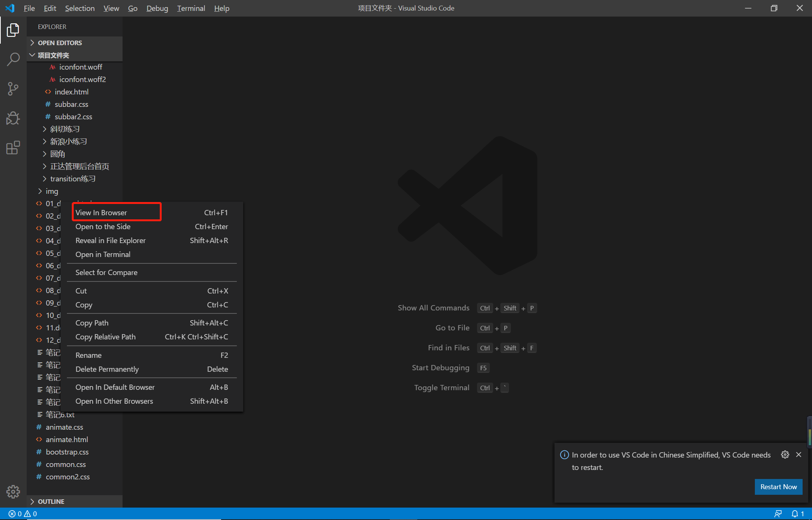Open the Manage gear in activity bar
Image resolution: width=812 pixels, height=520 pixels.
(13, 491)
